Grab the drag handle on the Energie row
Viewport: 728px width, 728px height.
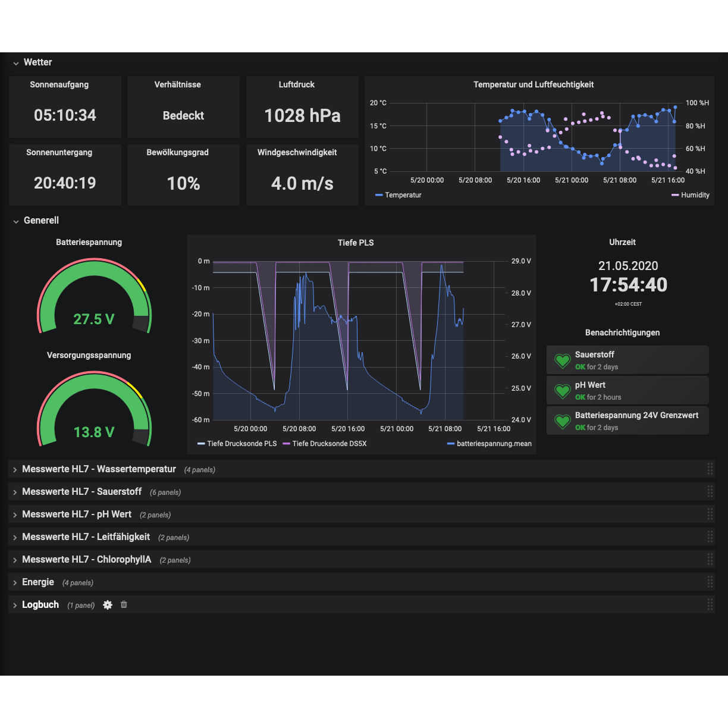pyautogui.click(x=710, y=582)
